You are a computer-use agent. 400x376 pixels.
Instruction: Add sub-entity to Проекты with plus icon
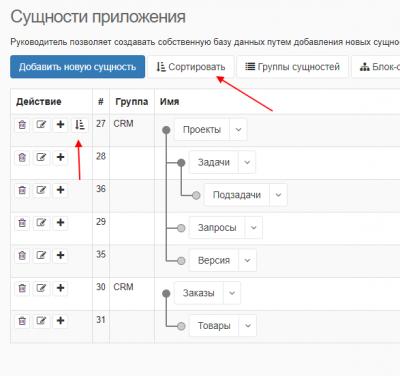pyautogui.click(x=60, y=125)
